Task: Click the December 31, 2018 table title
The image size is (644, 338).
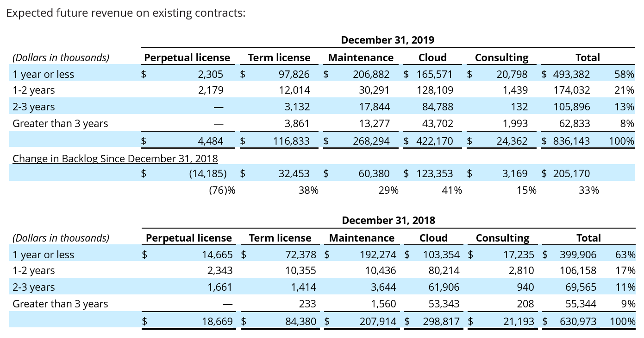Action: click(x=388, y=220)
